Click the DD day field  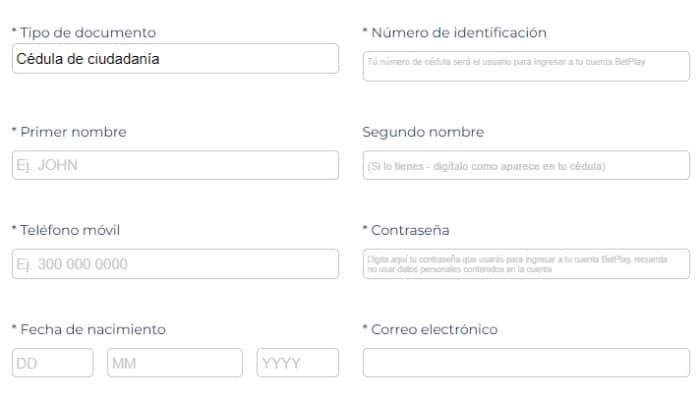[52, 363]
